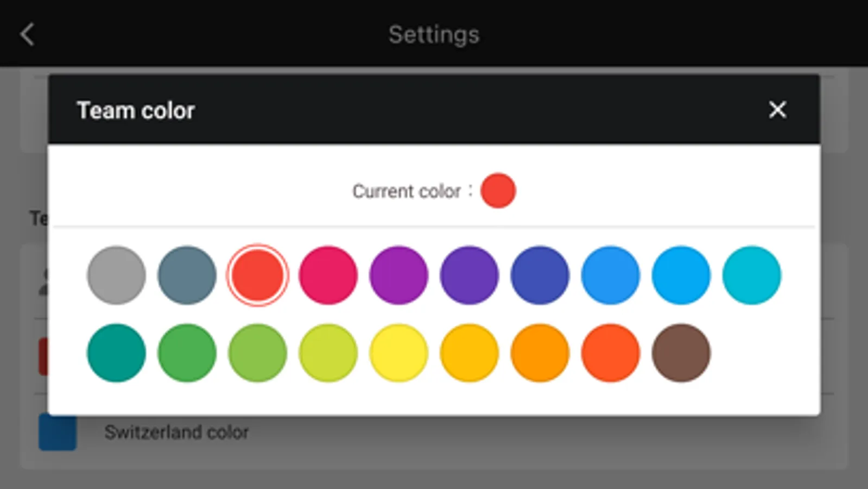
Task: Click the Settings title bar
Action: (434, 34)
